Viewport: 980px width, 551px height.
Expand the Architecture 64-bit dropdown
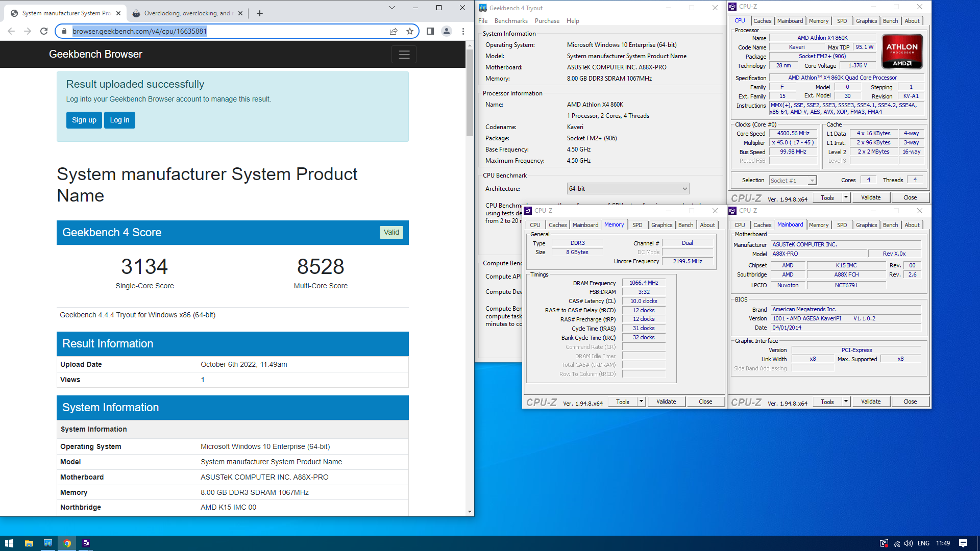coord(628,189)
